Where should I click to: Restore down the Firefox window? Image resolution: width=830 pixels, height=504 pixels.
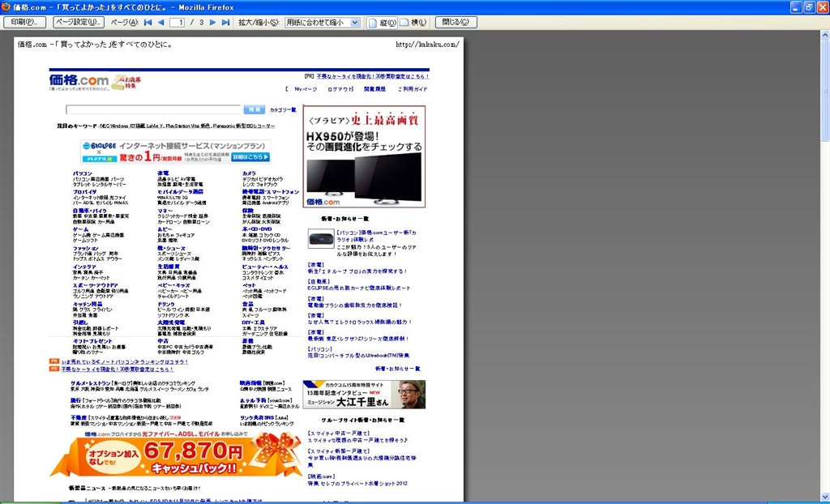tap(808, 7)
